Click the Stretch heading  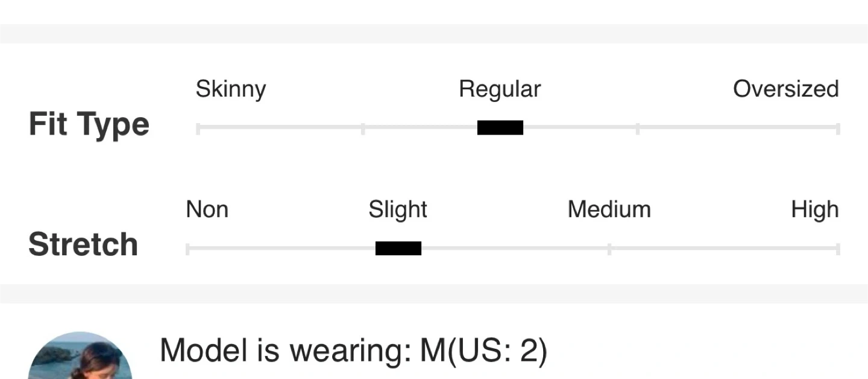coord(83,244)
